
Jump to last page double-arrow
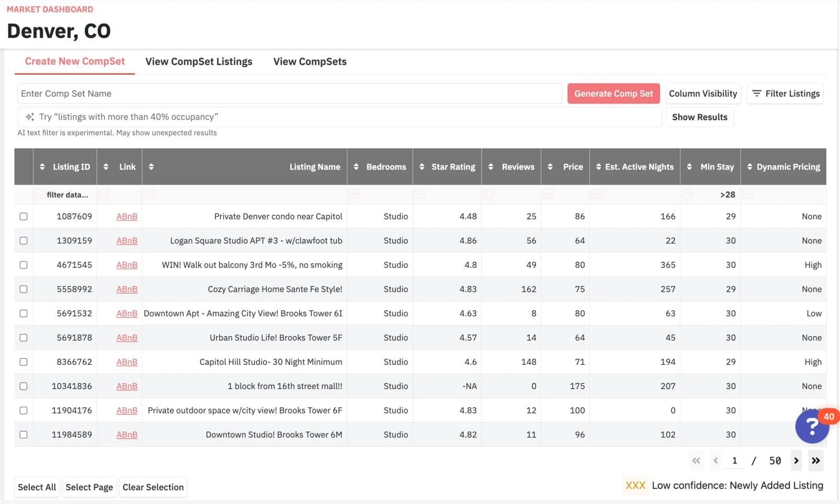click(815, 460)
